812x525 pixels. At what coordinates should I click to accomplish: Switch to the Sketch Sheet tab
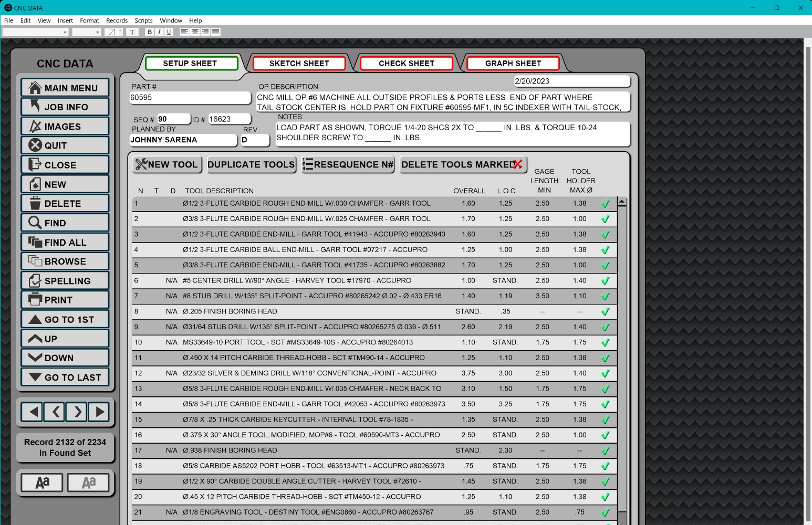coord(299,64)
